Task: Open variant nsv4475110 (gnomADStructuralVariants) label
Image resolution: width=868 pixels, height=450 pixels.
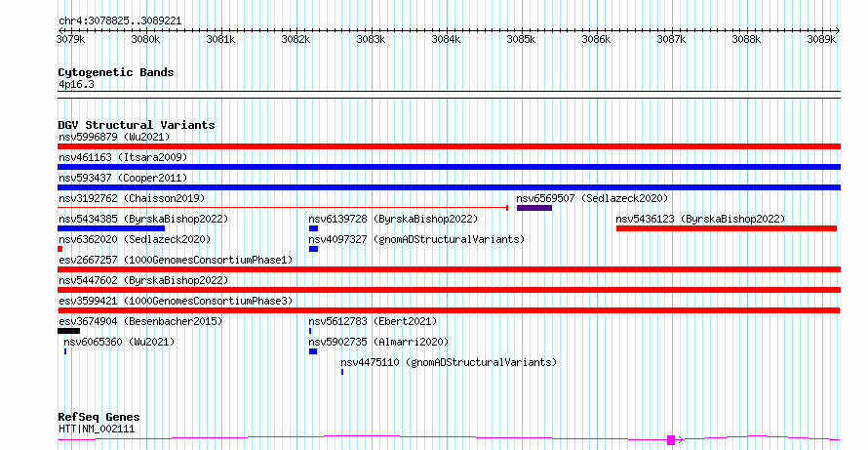Action: [449, 362]
